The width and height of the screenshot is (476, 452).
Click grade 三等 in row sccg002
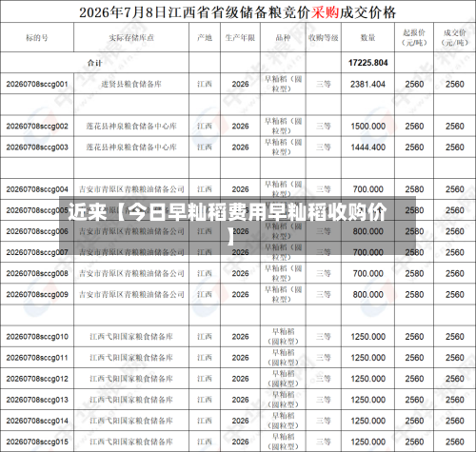(324, 127)
